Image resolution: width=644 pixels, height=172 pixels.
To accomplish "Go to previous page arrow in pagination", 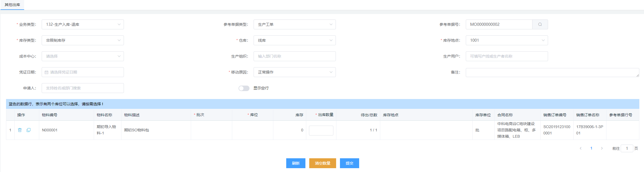I will [580, 148].
